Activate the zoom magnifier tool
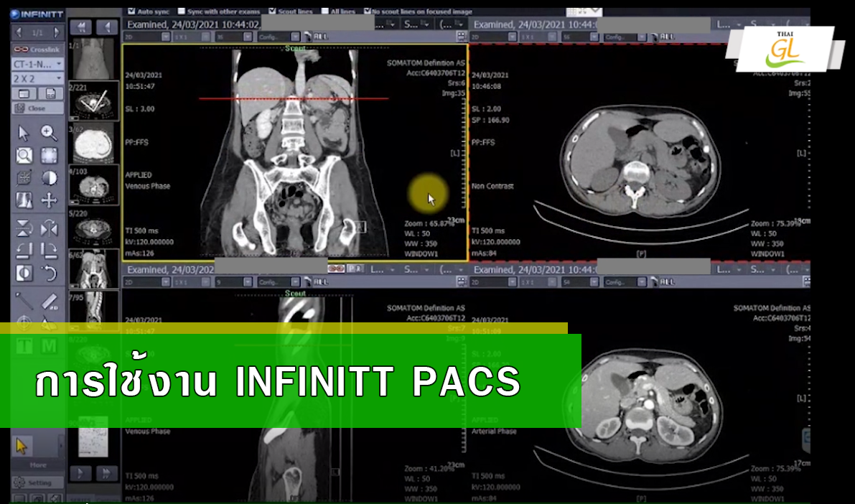855x504 pixels. [49, 133]
